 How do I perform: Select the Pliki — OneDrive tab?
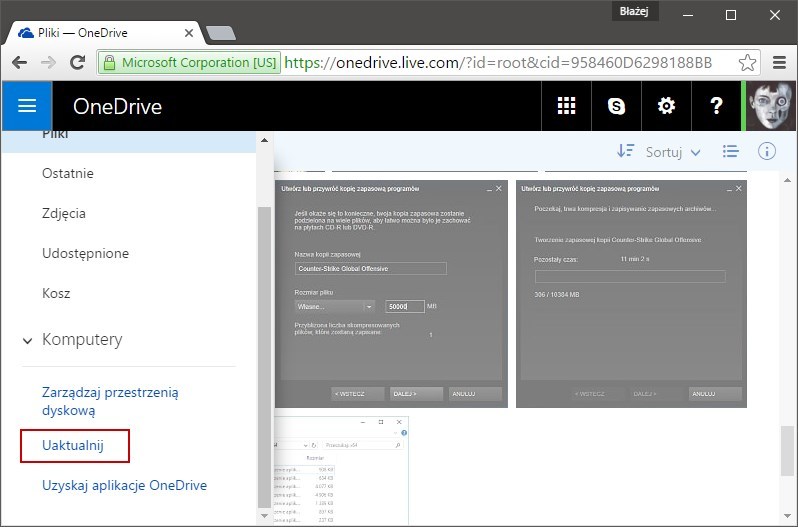(x=104, y=33)
